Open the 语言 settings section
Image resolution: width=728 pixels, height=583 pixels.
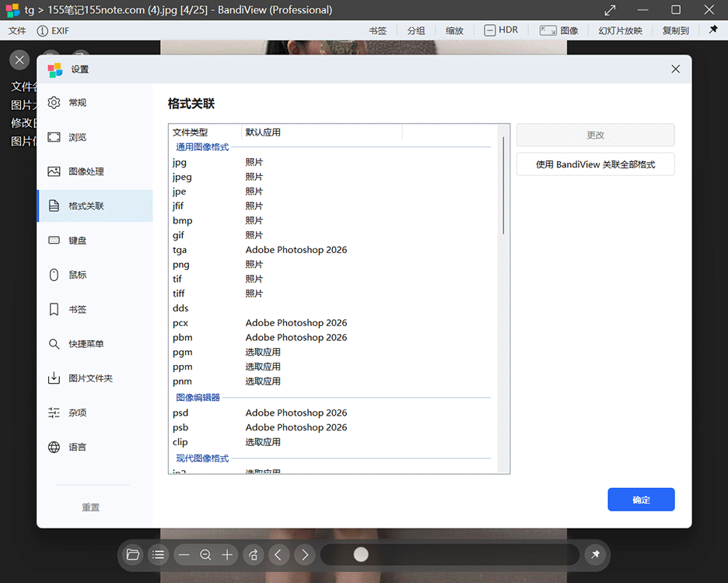click(77, 448)
